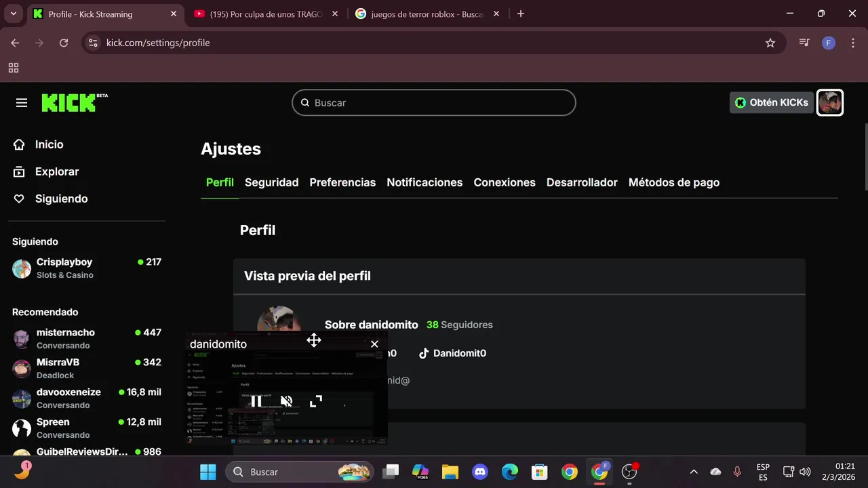Open the MisrraVB recommended channel
The image size is (868, 488).
click(x=87, y=369)
